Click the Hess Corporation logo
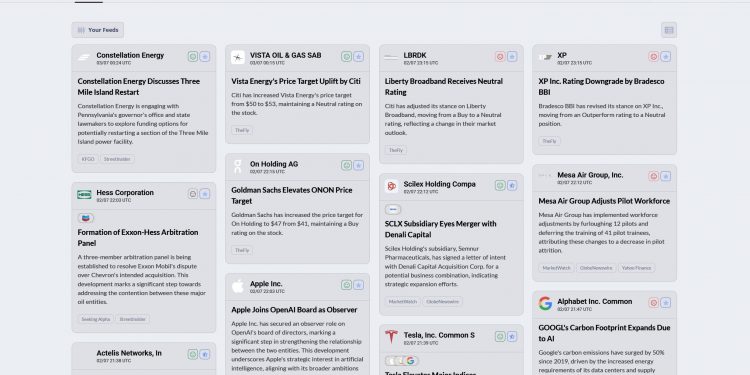The image size is (750, 375). [x=84, y=195]
